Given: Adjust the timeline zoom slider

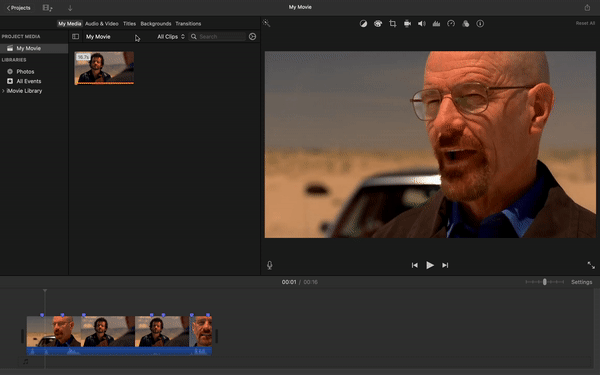Looking at the screenshot, I should [545, 282].
